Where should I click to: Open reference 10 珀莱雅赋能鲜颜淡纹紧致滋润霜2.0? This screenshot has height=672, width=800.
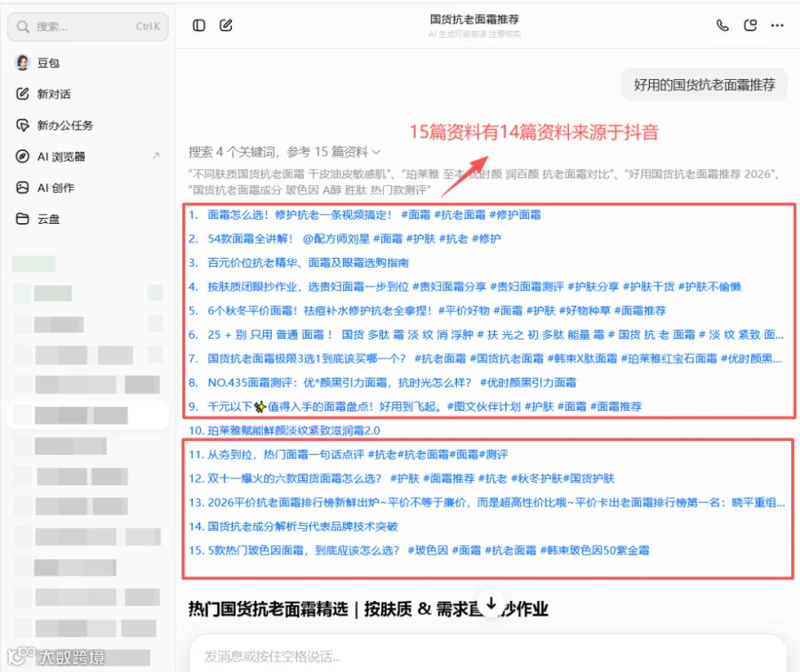[x=293, y=430]
